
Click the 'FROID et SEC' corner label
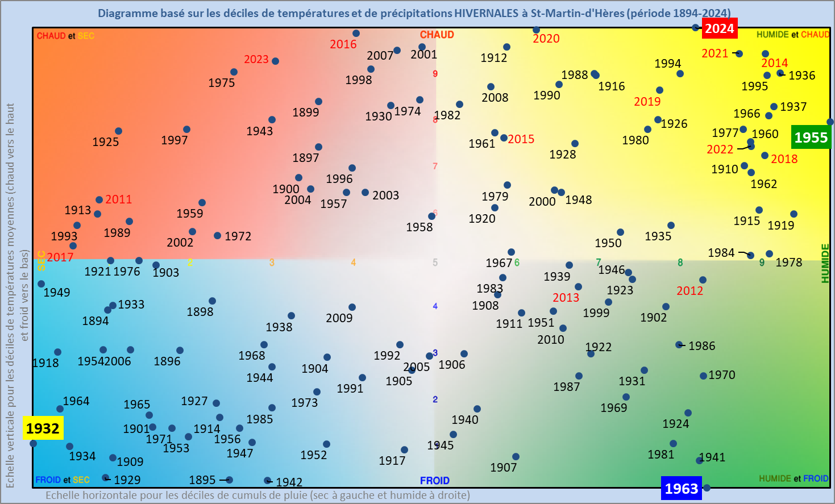[x=63, y=480]
